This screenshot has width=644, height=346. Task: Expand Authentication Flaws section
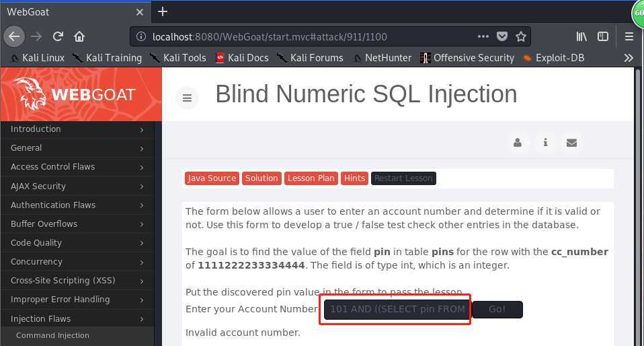click(77, 205)
